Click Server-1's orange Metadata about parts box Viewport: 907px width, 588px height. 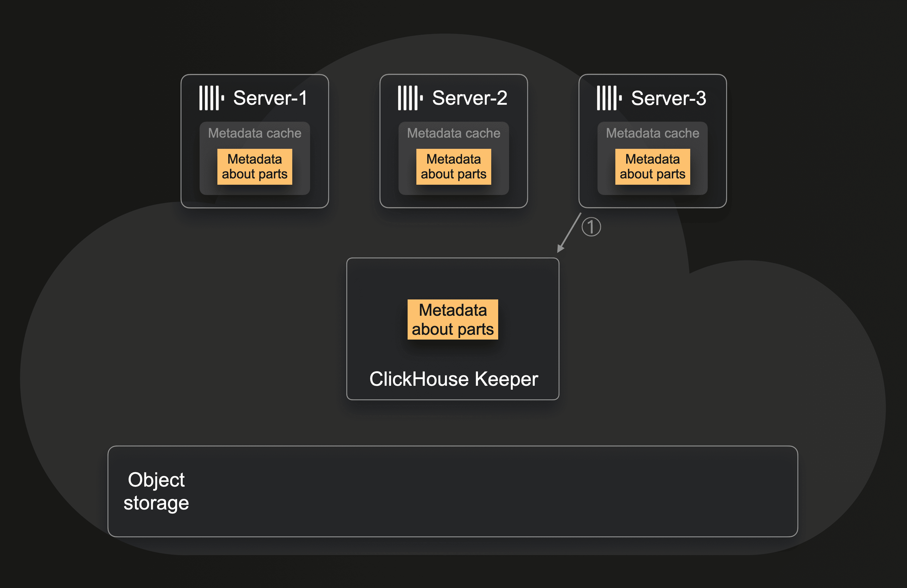[255, 167]
